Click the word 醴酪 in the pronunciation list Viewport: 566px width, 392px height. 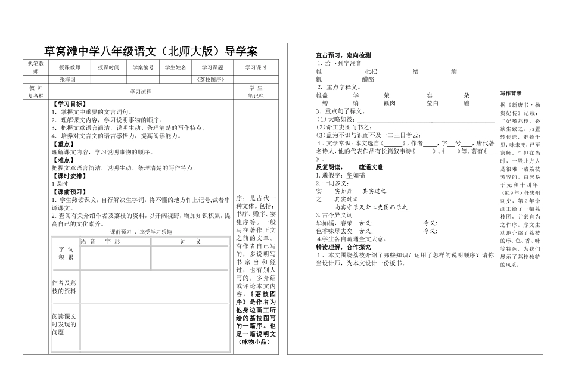368,79
